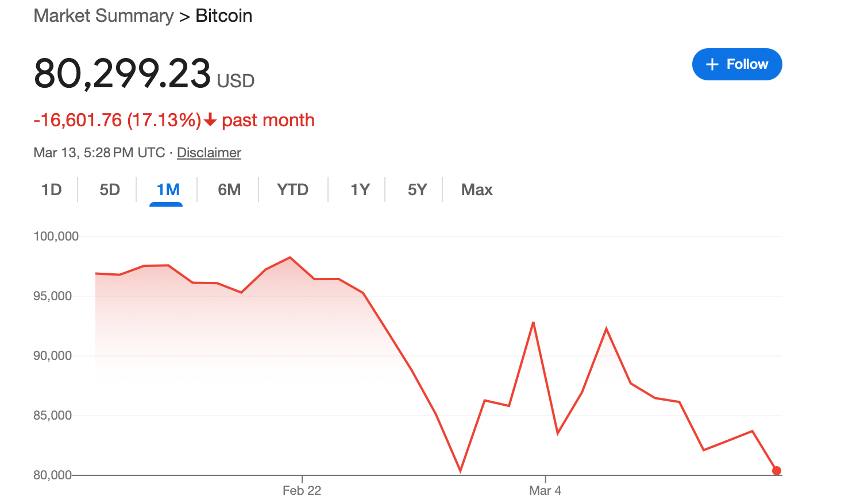Click the Mar 4 axis marker
The image size is (841, 504).
pyautogui.click(x=545, y=490)
